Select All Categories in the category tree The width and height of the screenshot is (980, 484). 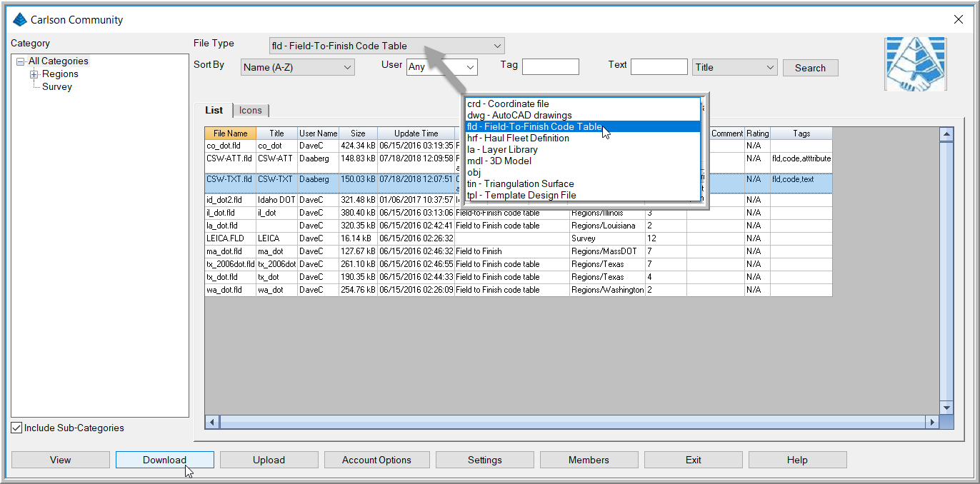[x=59, y=61]
